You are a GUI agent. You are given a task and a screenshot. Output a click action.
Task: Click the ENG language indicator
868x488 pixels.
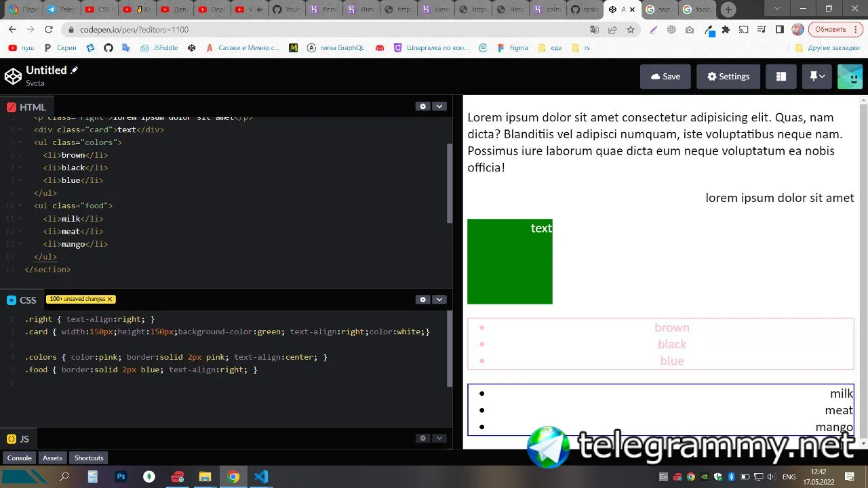click(789, 477)
